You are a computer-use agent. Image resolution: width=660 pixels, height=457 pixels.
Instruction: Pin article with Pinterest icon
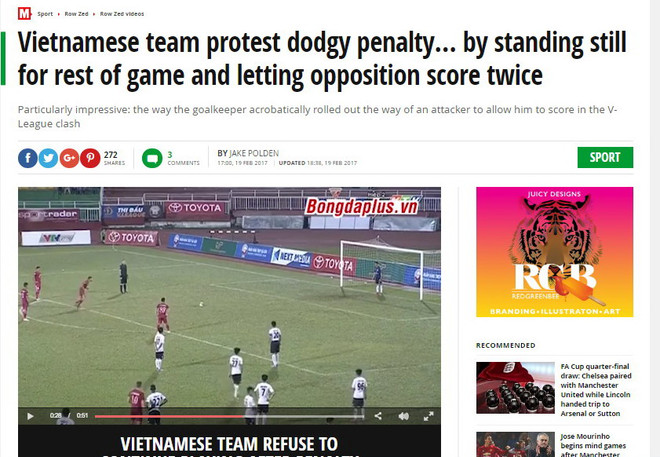(90, 158)
